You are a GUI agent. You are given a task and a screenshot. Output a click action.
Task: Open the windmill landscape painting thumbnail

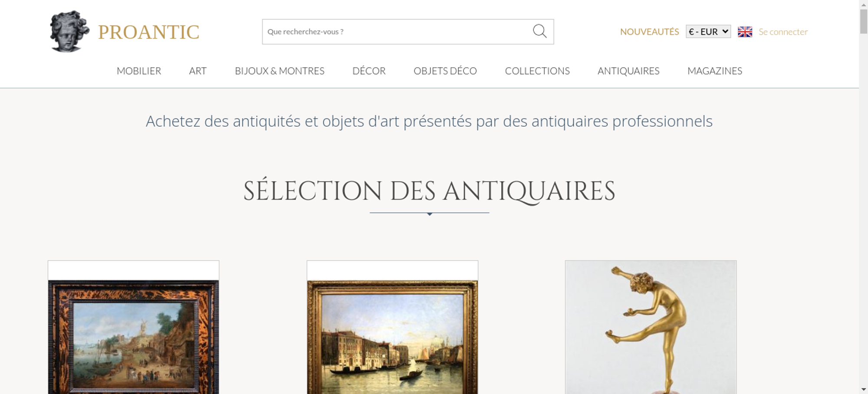pyautogui.click(x=134, y=337)
